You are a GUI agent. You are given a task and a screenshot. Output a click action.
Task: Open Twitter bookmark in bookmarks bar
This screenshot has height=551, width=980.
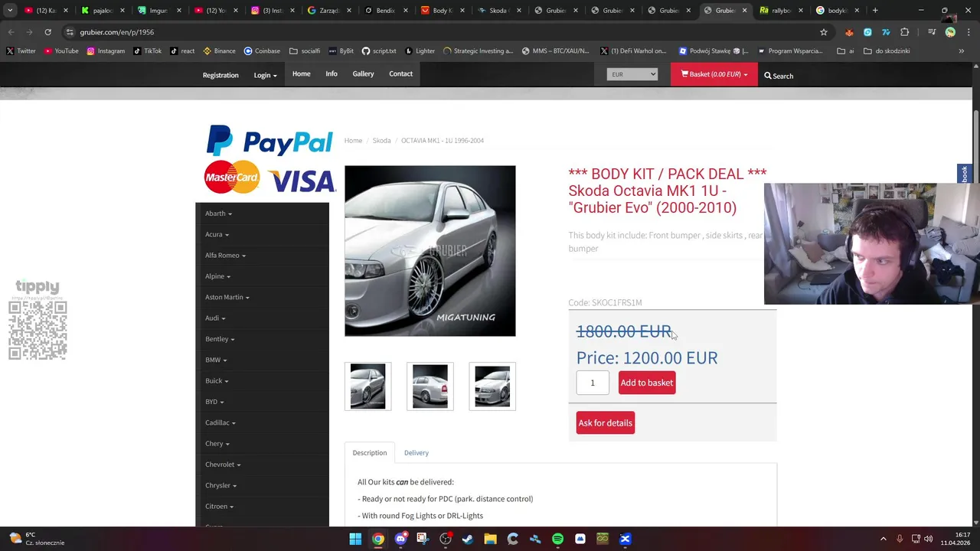click(21, 51)
